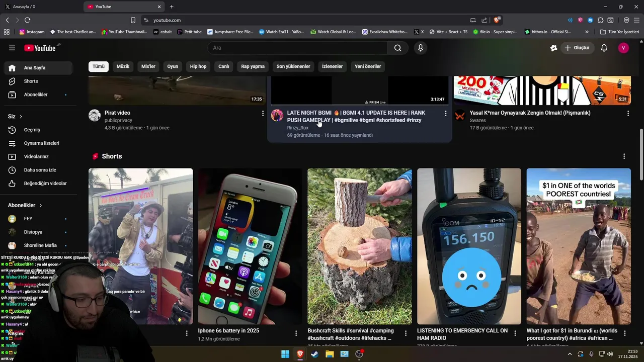Open Distopya channel subscription

[x=38, y=232]
